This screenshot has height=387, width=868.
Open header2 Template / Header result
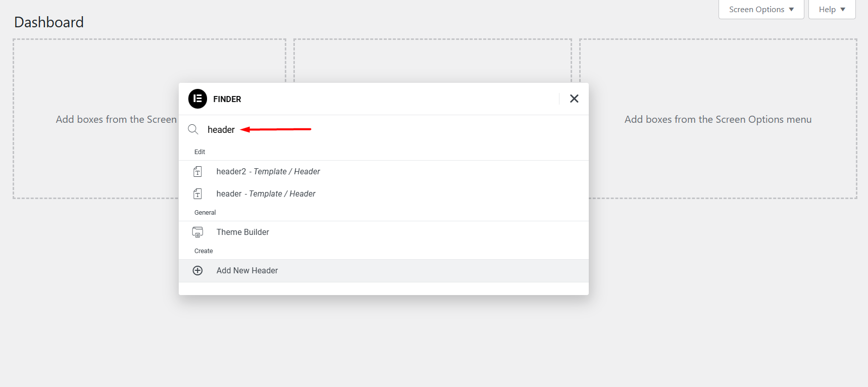click(384, 172)
